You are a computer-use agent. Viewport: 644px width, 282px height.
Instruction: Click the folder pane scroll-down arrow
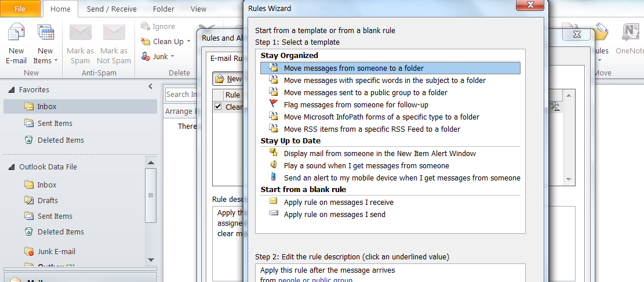(151, 259)
